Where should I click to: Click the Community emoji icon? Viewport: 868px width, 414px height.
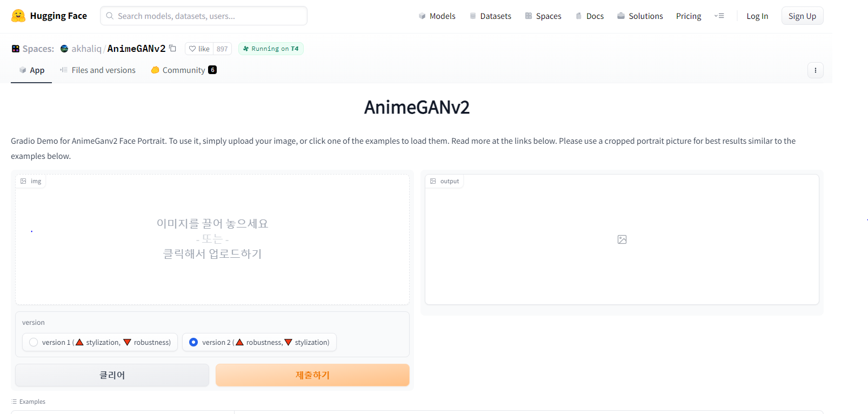click(x=155, y=70)
